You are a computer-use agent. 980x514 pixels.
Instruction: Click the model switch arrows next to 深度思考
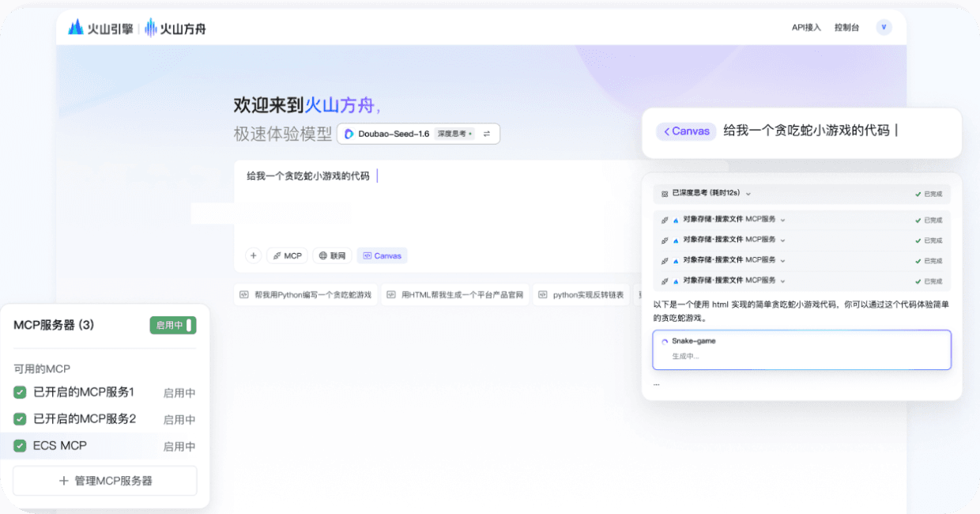[x=488, y=134]
